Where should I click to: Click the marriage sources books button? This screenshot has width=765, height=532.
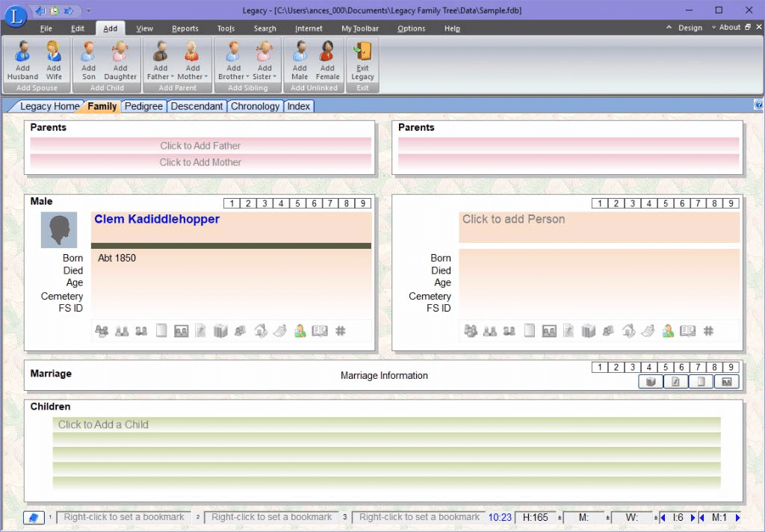pos(651,382)
